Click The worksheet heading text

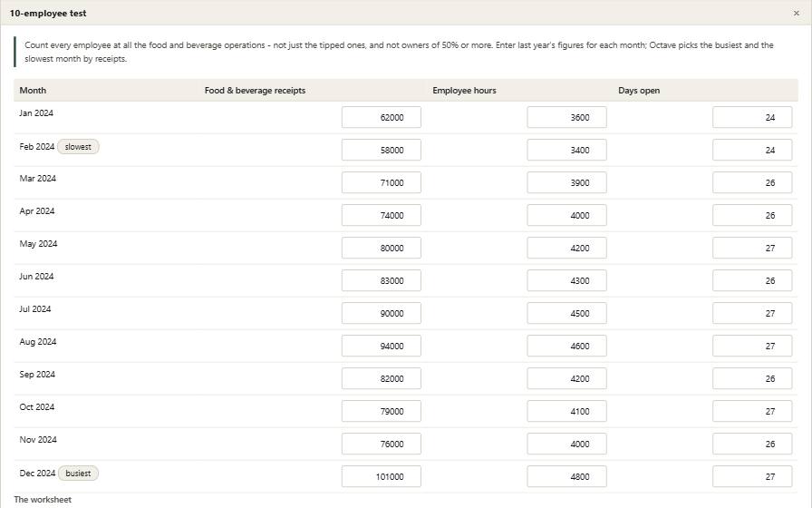pyautogui.click(x=43, y=500)
